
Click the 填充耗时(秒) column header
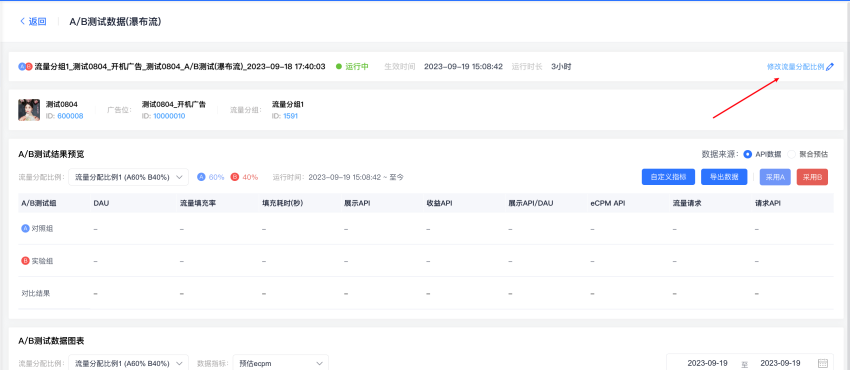pos(282,203)
